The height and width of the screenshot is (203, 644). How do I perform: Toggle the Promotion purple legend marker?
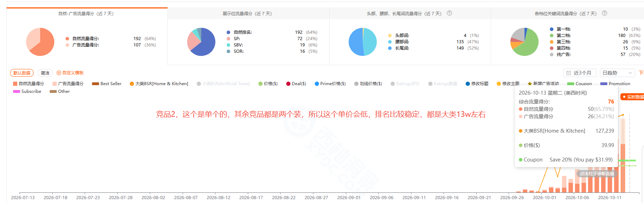tap(604, 84)
